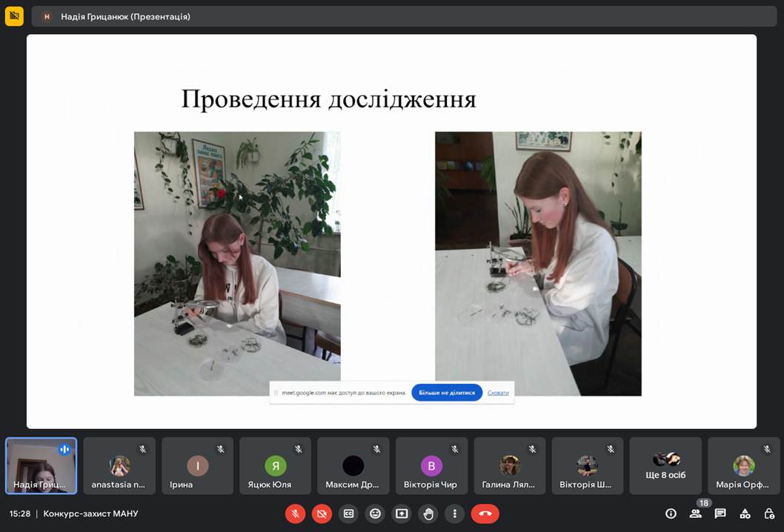Open the emoji reactions panel
Screen dimensions: 784x532
(375, 513)
